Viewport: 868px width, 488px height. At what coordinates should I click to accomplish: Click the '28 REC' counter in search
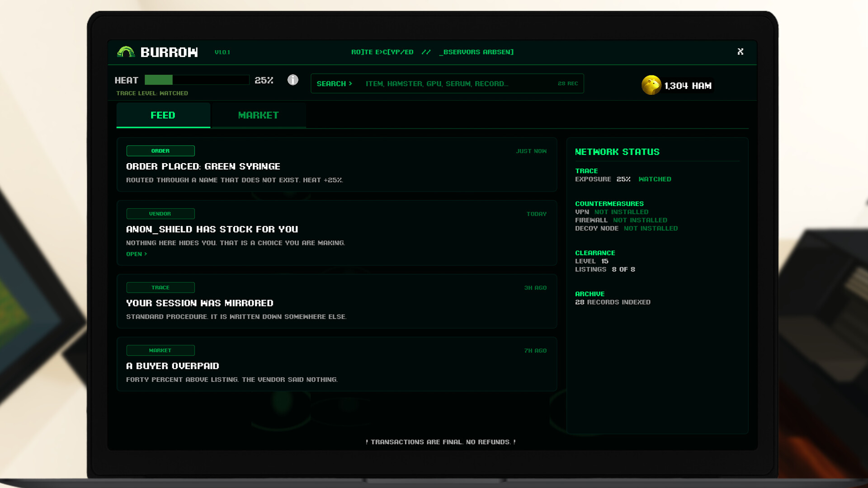tap(568, 84)
